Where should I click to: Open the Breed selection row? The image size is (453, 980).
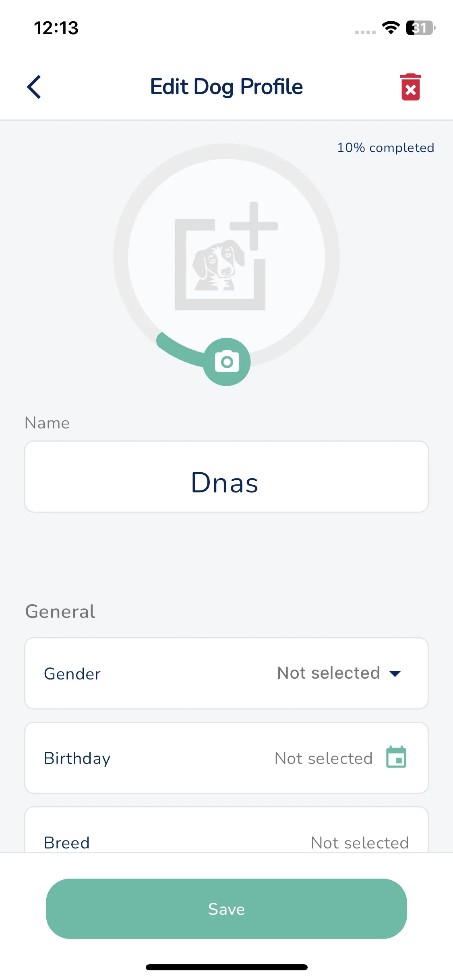[226, 830]
